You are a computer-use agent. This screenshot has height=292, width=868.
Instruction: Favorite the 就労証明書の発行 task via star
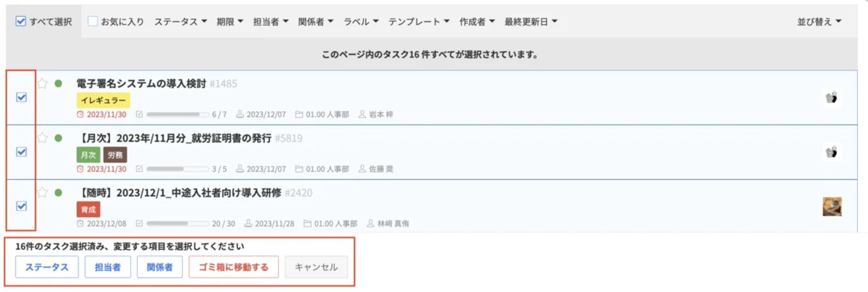(43, 138)
